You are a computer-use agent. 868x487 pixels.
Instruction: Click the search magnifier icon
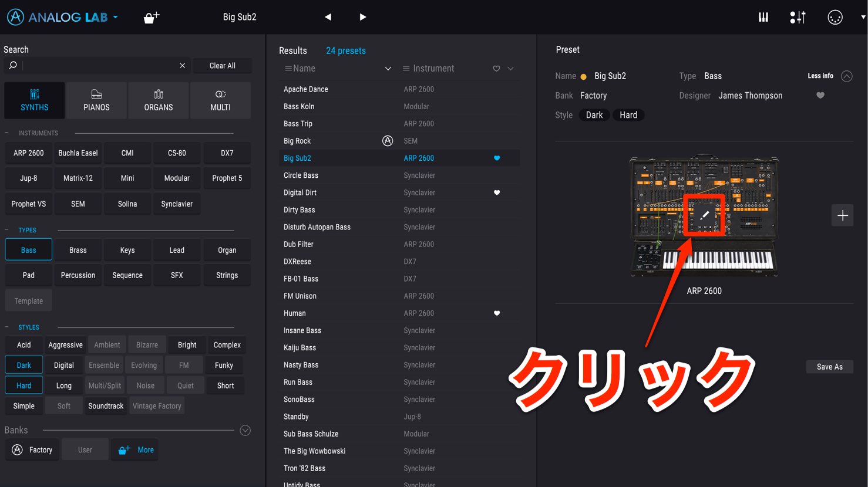click(x=13, y=66)
